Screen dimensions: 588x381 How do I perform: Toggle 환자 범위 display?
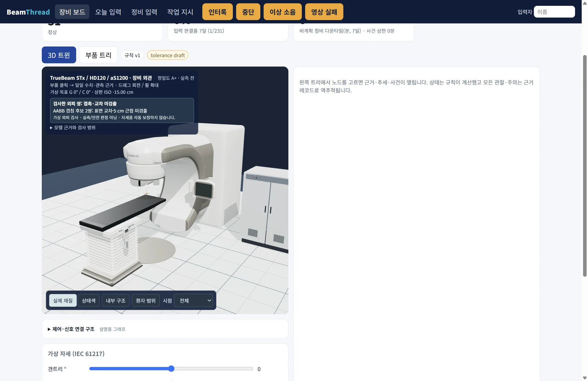point(146,301)
